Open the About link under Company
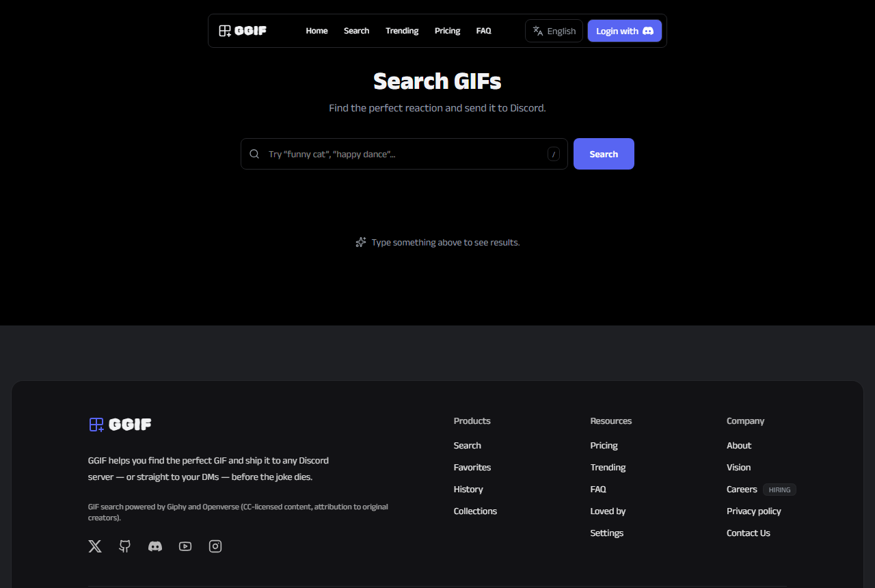The image size is (875, 588). (x=739, y=446)
